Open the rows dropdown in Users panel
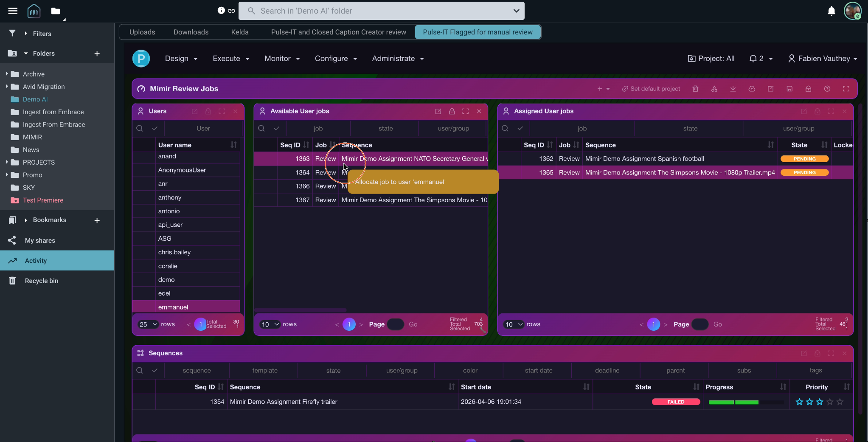This screenshot has width=868, height=442. pyautogui.click(x=148, y=324)
